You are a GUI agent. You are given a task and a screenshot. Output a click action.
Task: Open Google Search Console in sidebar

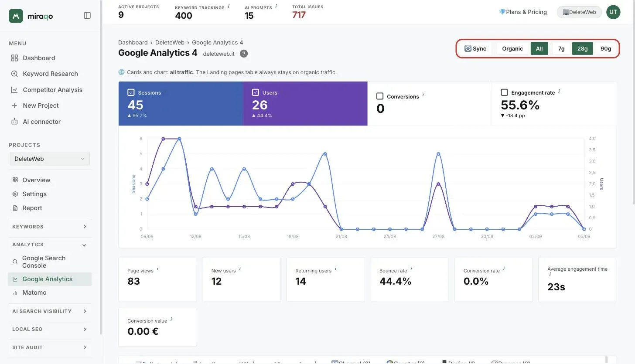pos(50,262)
